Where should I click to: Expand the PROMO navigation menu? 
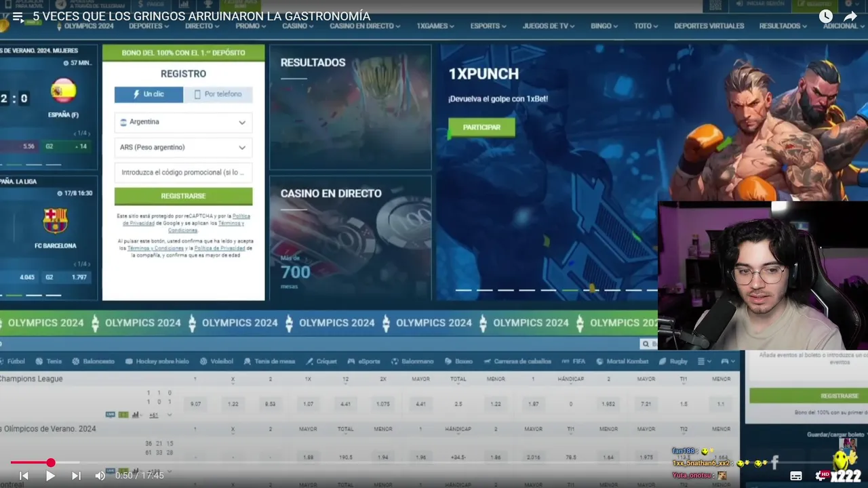[251, 26]
